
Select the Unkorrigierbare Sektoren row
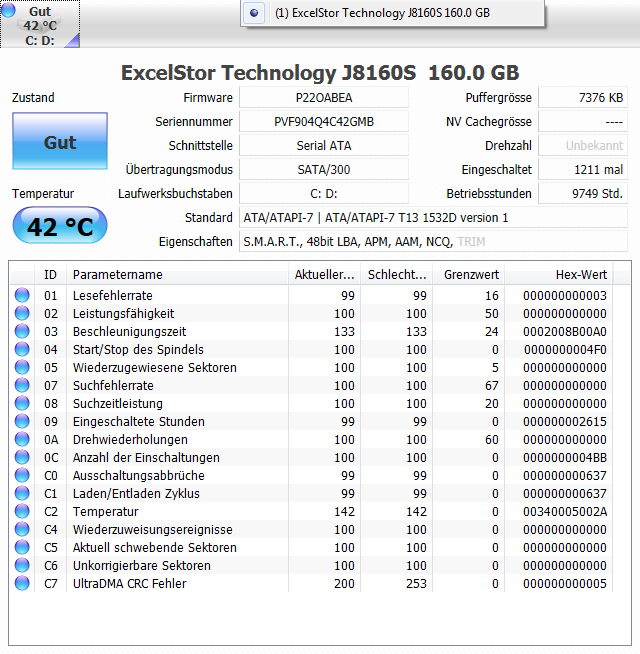311,565
